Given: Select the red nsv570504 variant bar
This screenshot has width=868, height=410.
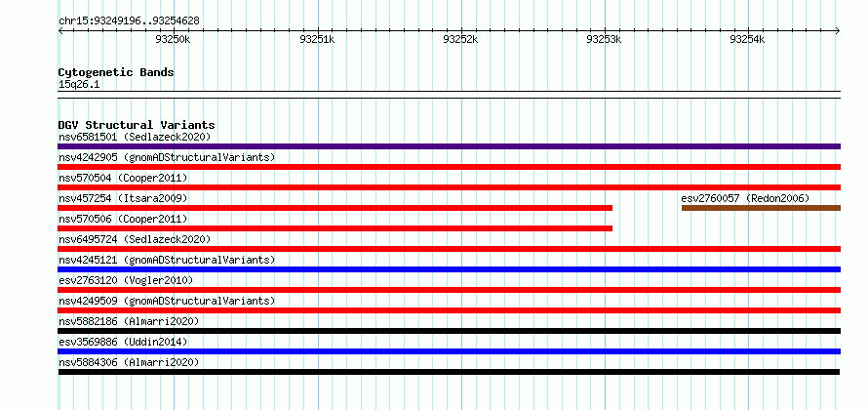Looking at the screenshot, I should tap(449, 187).
